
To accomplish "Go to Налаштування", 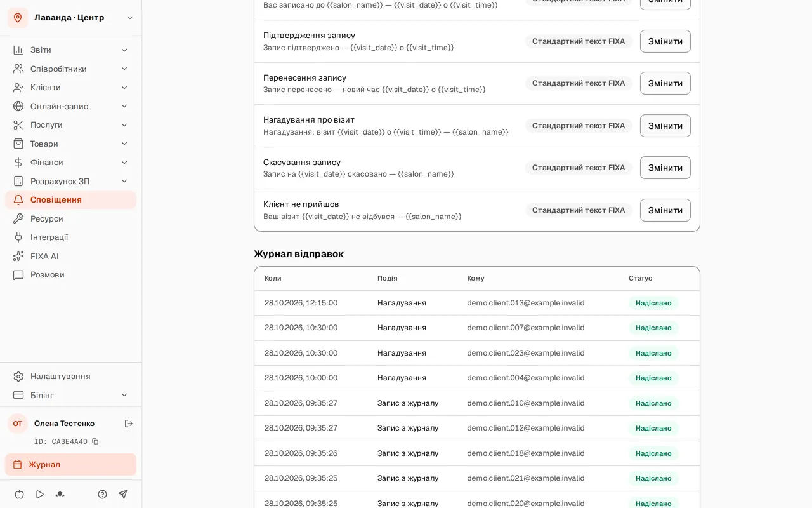I will [70, 376].
